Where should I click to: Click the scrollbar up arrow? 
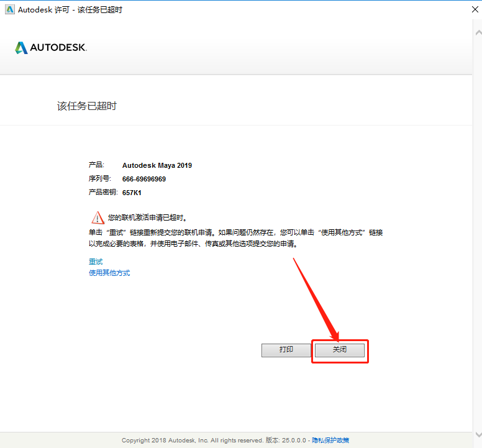[478, 32]
